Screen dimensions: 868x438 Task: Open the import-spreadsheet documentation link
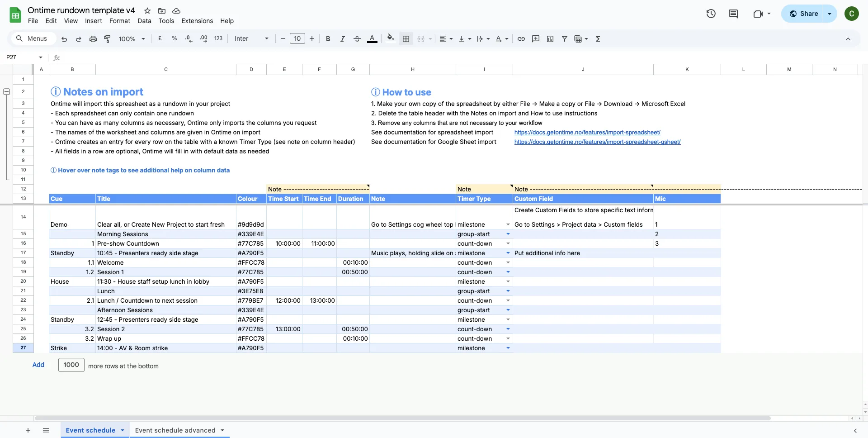pyautogui.click(x=587, y=132)
